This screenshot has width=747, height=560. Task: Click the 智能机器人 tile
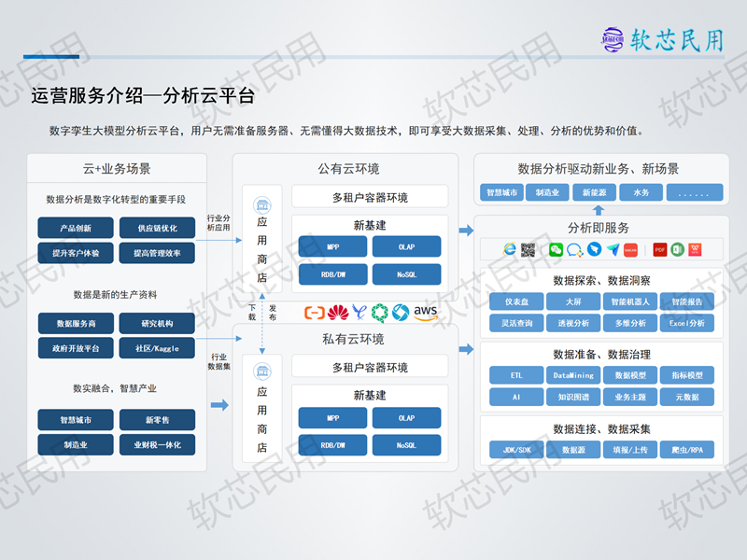tap(630, 301)
